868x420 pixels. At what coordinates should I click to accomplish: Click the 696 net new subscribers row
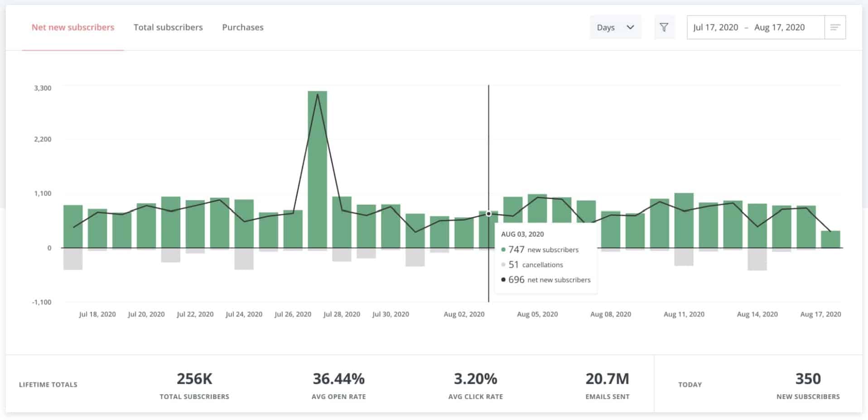546,280
